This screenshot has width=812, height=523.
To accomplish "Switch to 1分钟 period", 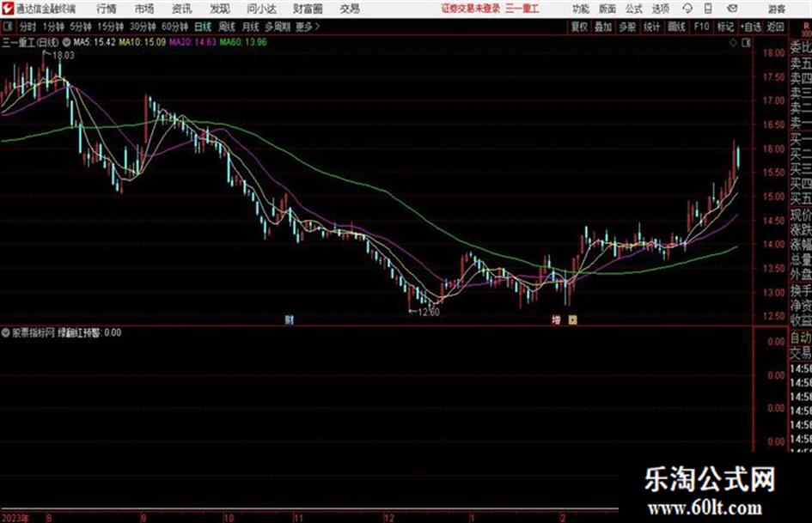I will 52,27.
